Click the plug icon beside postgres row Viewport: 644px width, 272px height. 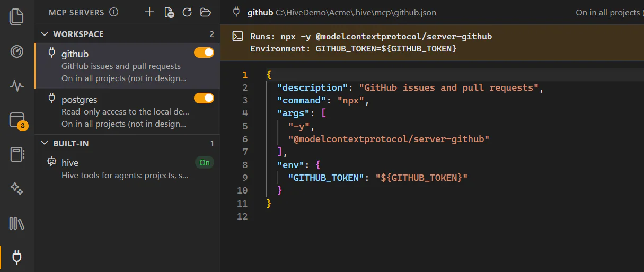coord(52,98)
